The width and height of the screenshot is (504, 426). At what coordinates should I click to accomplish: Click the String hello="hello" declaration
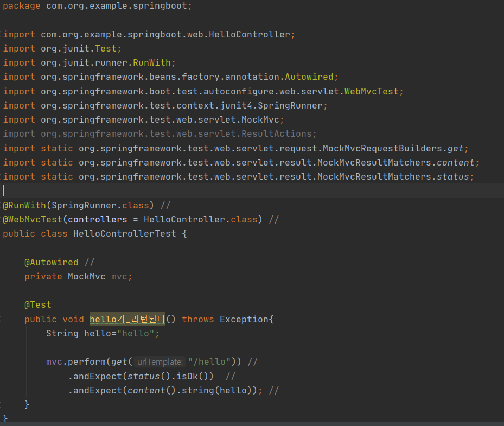[x=103, y=333]
